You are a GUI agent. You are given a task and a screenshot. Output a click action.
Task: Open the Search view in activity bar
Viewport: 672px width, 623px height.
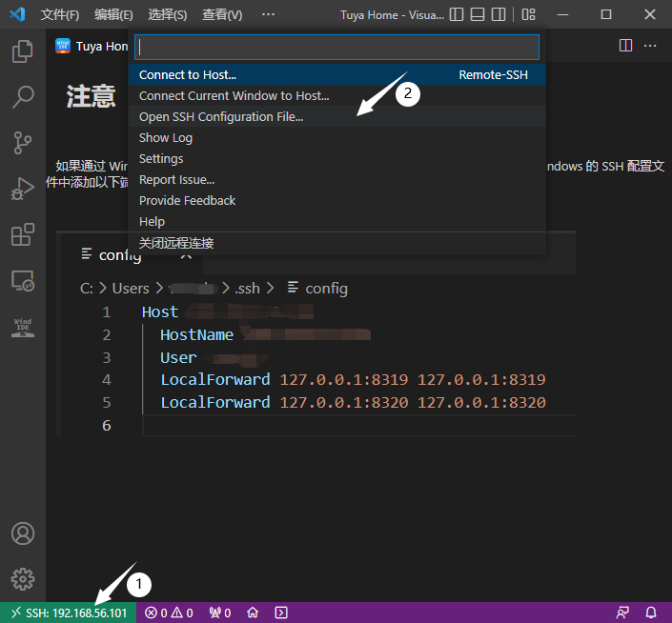[x=23, y=97]
